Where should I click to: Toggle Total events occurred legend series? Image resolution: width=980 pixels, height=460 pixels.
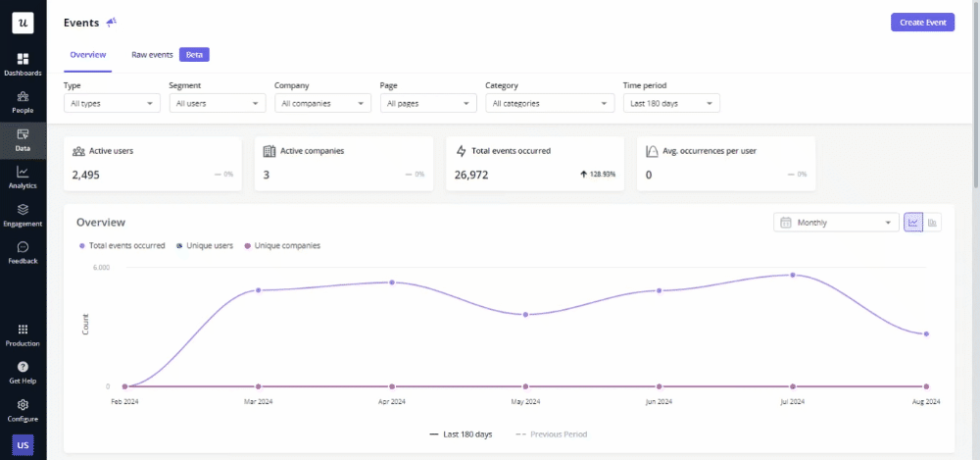pos(121,245)
